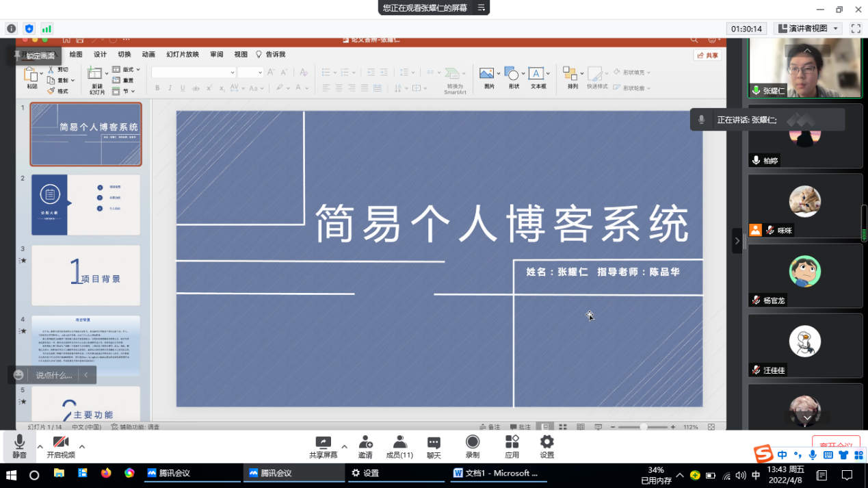Click the 共享 button in PowerPoint
Viewport: 868px width, 488px height.
click(x=708, y=55)
